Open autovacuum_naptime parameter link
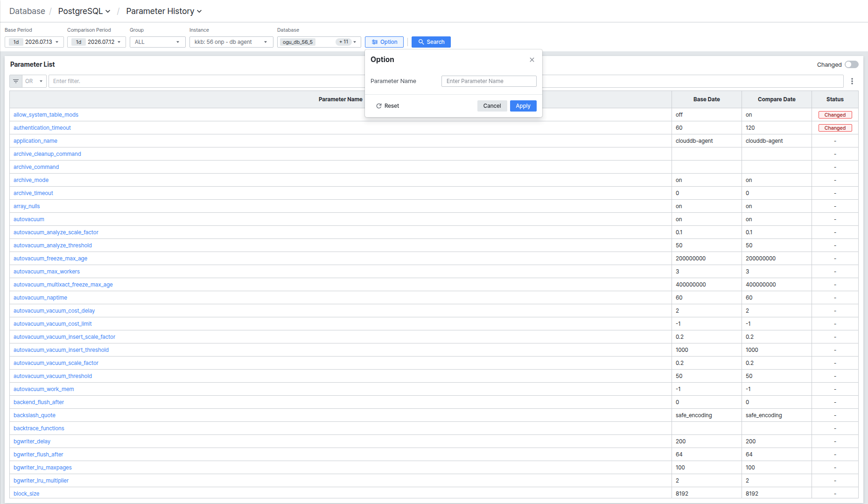 (x=40, y=298)
